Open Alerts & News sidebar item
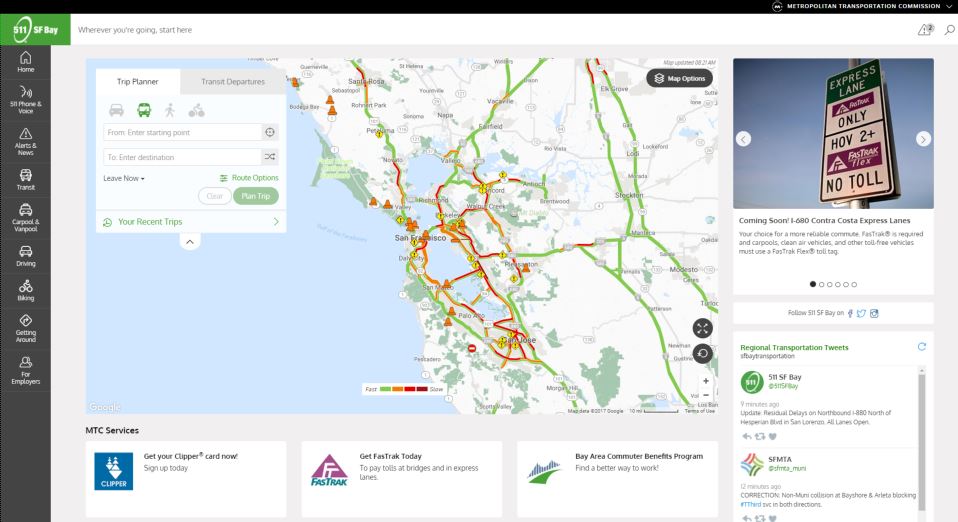 [x=25, y=141]
